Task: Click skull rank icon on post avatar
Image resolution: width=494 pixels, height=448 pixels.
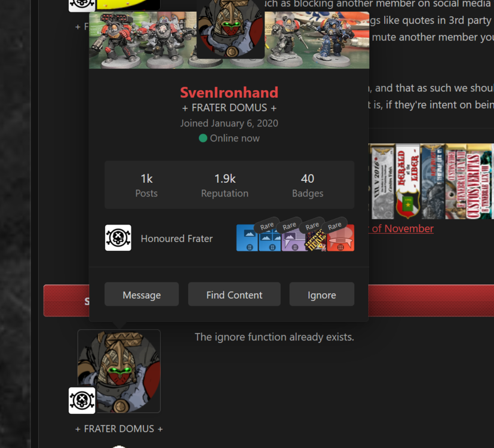Action: [82, 400]
